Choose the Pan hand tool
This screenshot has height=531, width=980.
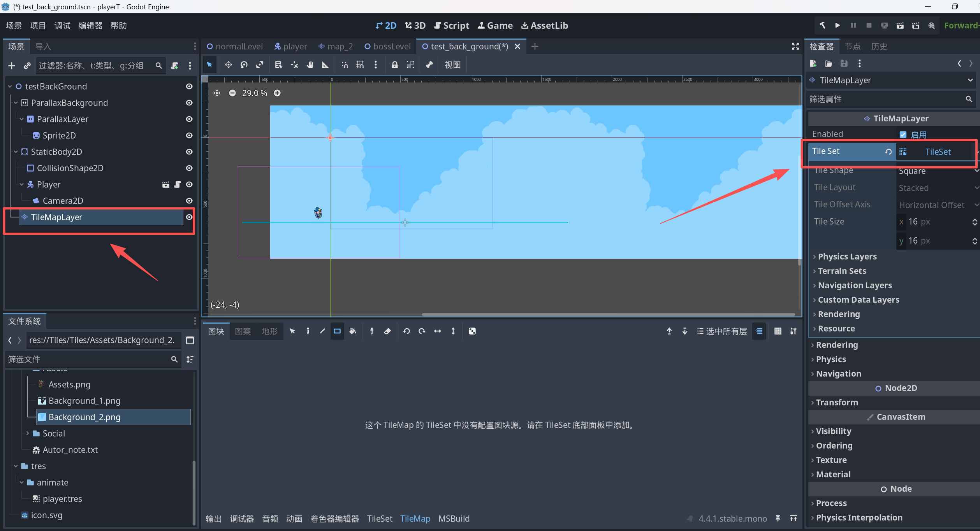(310, 65)
